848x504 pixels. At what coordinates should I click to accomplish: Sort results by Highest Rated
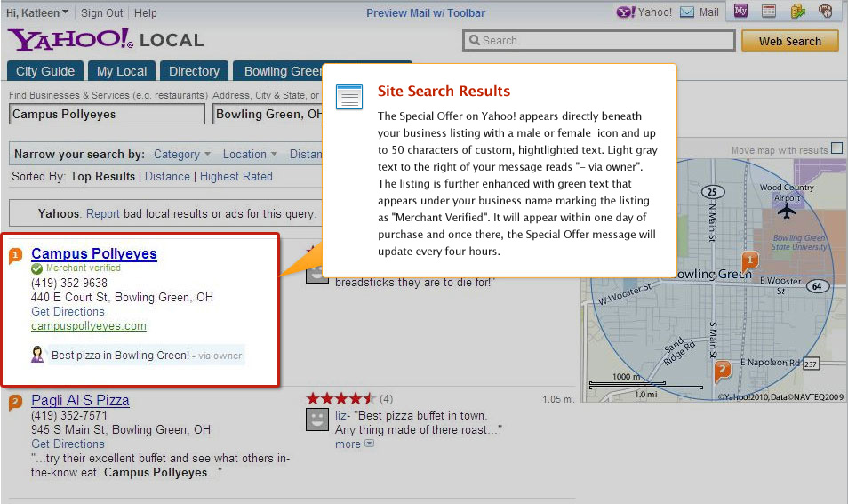coord(236,177)
